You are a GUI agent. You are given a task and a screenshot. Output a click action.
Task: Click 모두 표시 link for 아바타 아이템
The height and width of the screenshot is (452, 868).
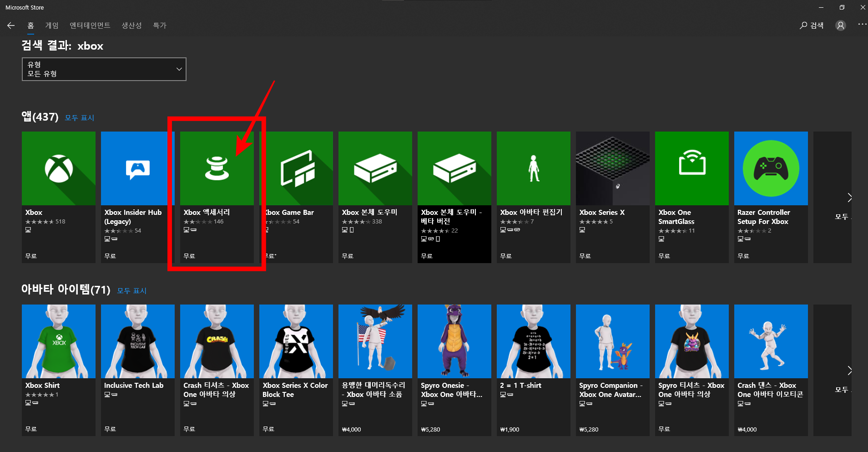tap(132, 291)
